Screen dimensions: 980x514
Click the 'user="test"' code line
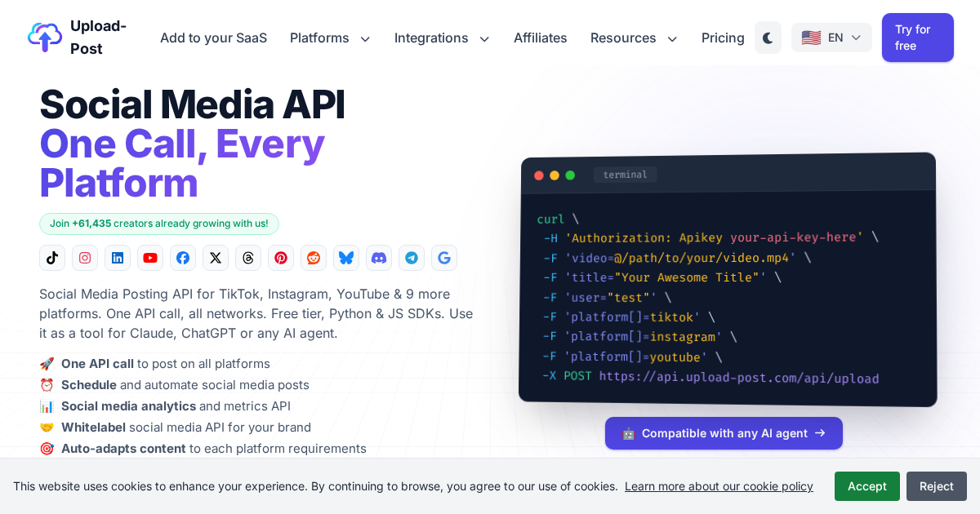pyautogui.click(x=607, y=298)
